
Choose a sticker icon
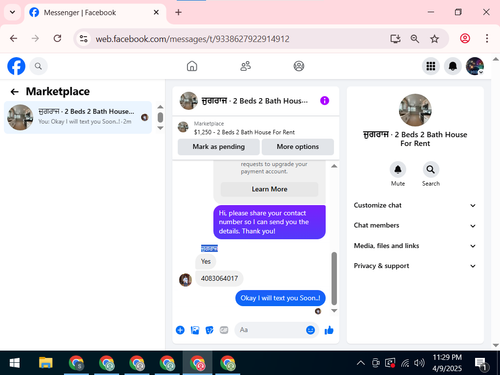point(209,330)
